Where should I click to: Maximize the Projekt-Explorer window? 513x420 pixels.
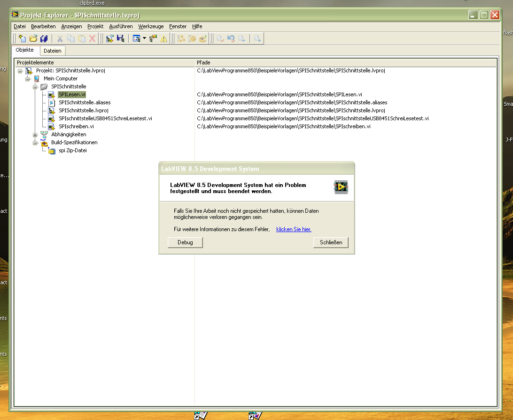point(484,15)
